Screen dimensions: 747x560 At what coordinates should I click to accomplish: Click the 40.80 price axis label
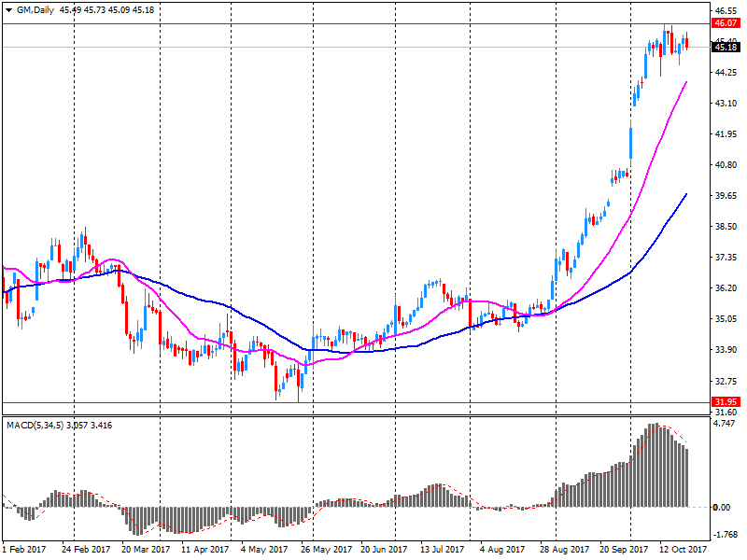[x=726, y=165]
